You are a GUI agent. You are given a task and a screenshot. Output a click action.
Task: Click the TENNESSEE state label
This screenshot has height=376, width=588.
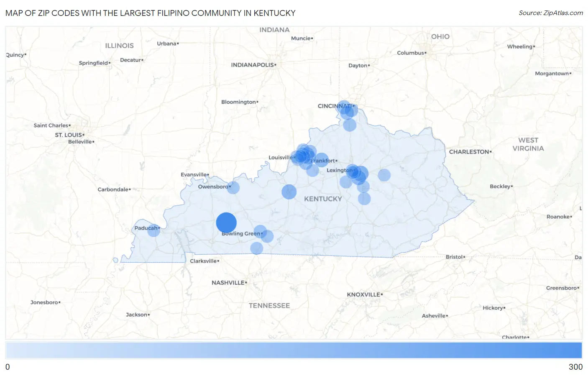click(269, 306)
